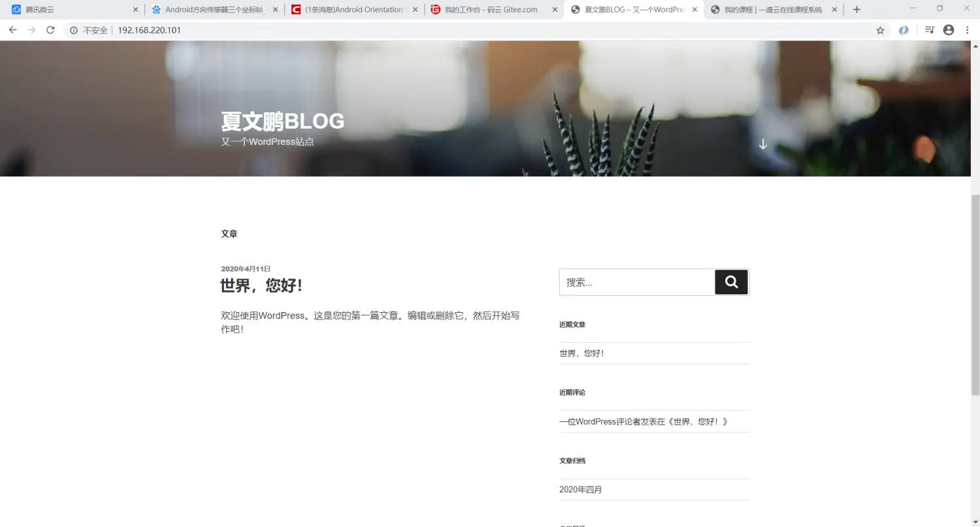This screenshot has height=527, width=980.
Task: Click the address bar URL 192.168.220.101
Action: click(x=149, y=30)
